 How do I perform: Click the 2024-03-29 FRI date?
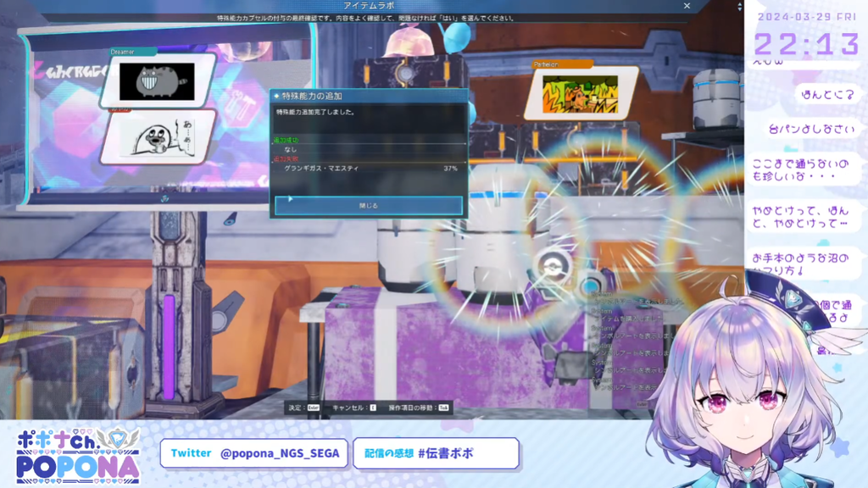[807, 17]
